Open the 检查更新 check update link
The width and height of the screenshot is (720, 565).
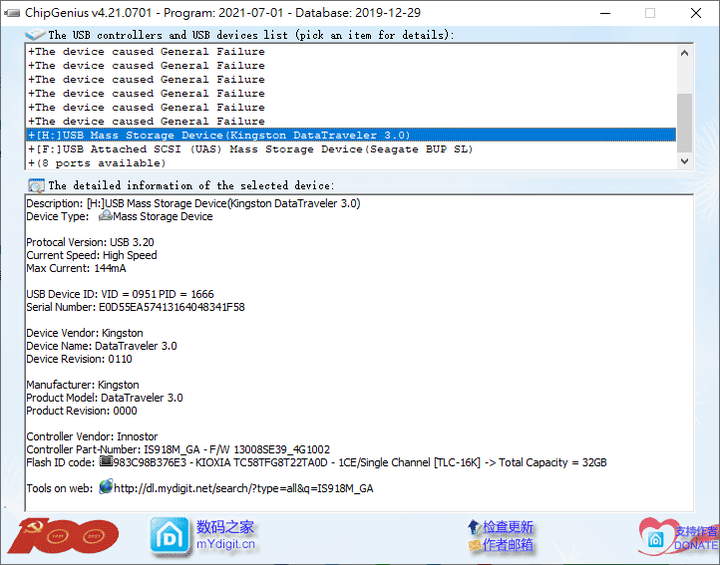click(x=507, y=527)
